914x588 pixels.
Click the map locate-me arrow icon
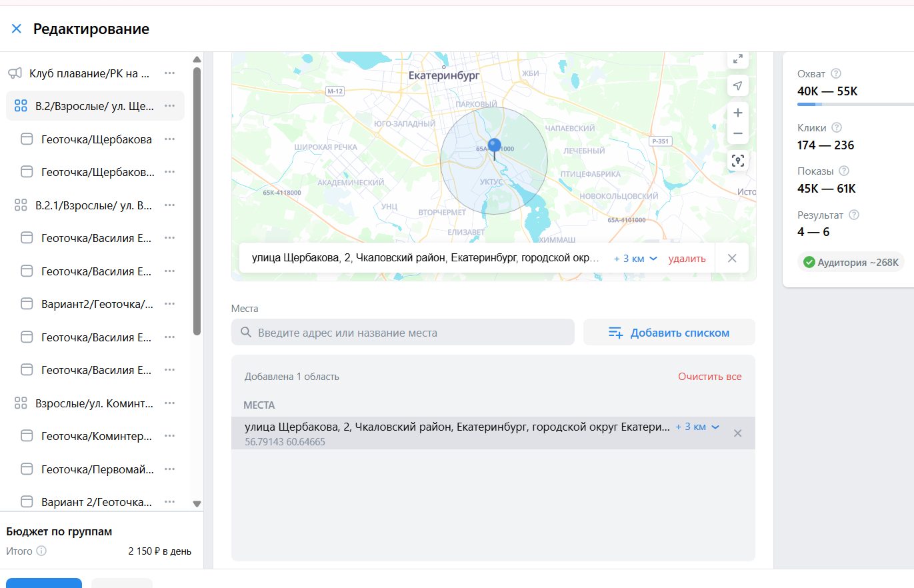click(737, 85)
